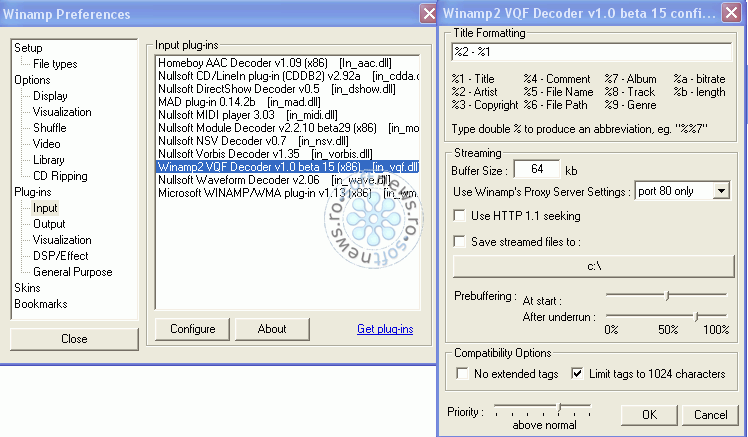
Task: Go to Skins preferences
Action: click(x=27, y=288)
